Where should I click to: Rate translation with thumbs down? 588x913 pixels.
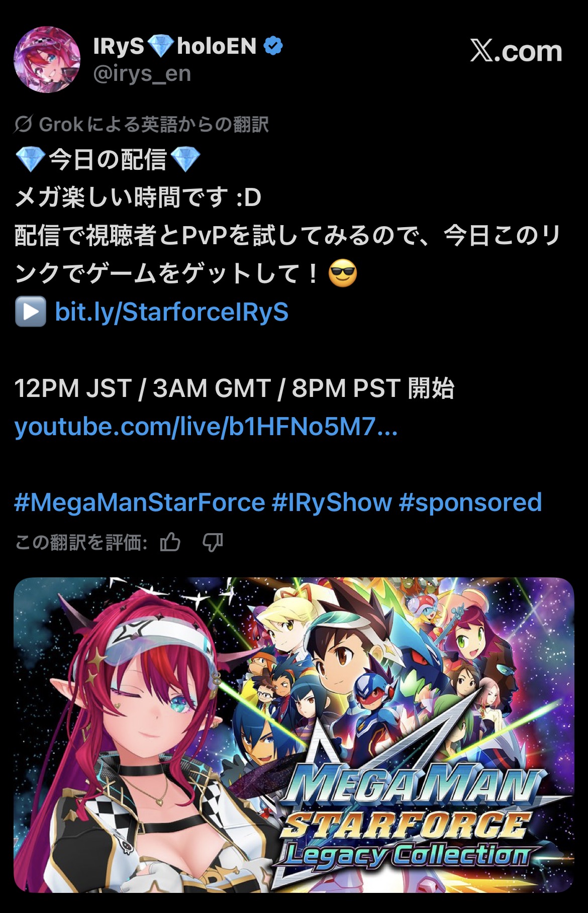point(213,542)
